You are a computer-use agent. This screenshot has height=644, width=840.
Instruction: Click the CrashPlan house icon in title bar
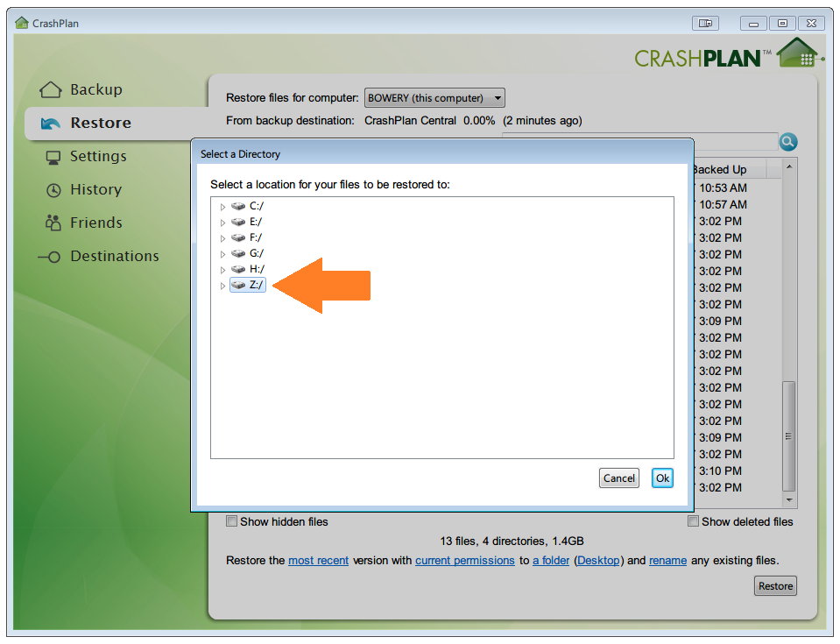pyautogui.click(x=22, y=23)
